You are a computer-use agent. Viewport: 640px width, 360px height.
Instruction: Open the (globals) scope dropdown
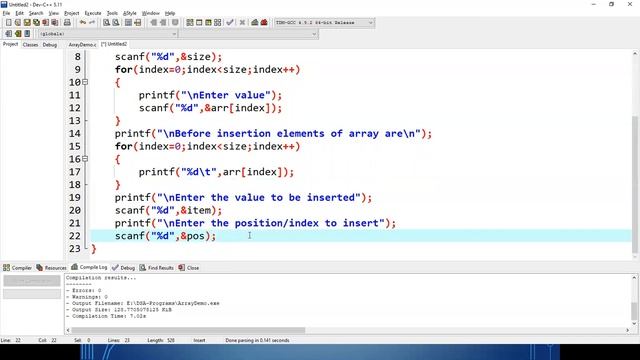[x=108, y=33]
